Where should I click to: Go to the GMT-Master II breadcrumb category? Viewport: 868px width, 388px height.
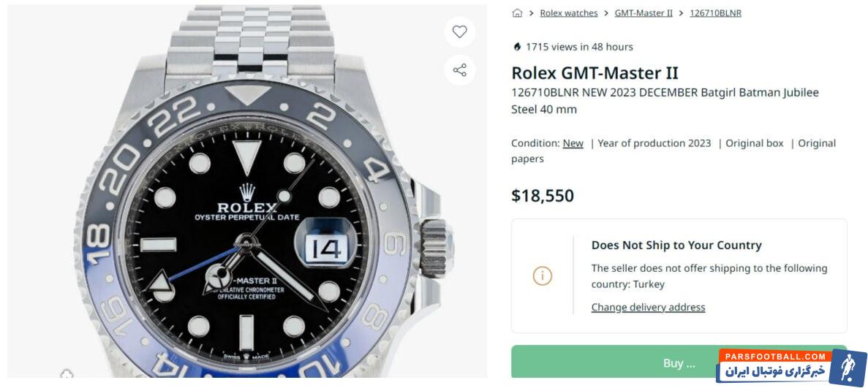click(x=643, y=13)
